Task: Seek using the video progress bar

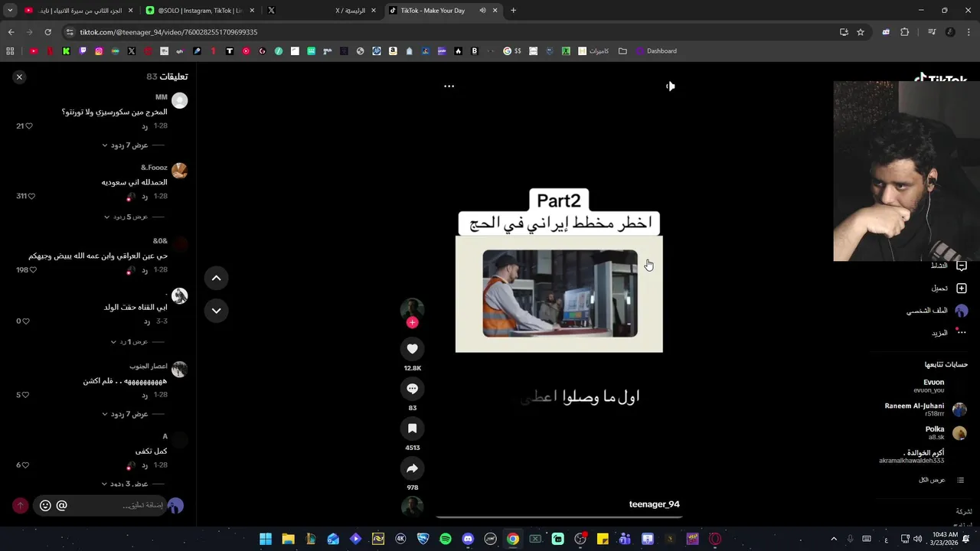Action: point(558,517)
